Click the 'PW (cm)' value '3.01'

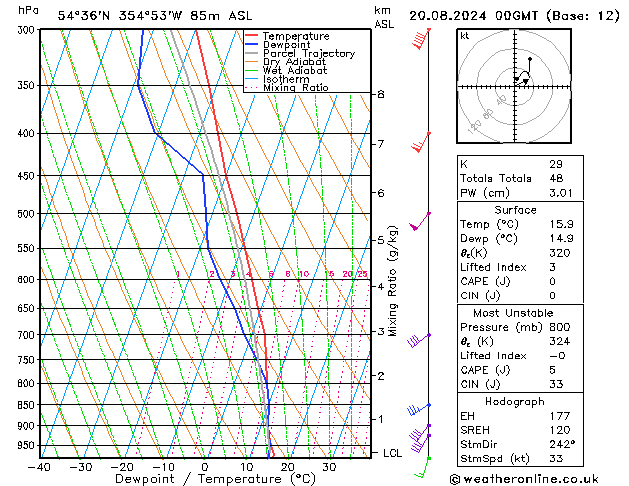point(561,193)
